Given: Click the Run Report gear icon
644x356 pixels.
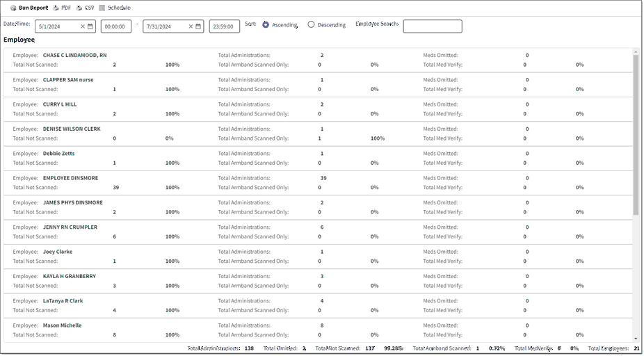Looking at the screenshot, I should pyautogui.click(x=13, y=8).
